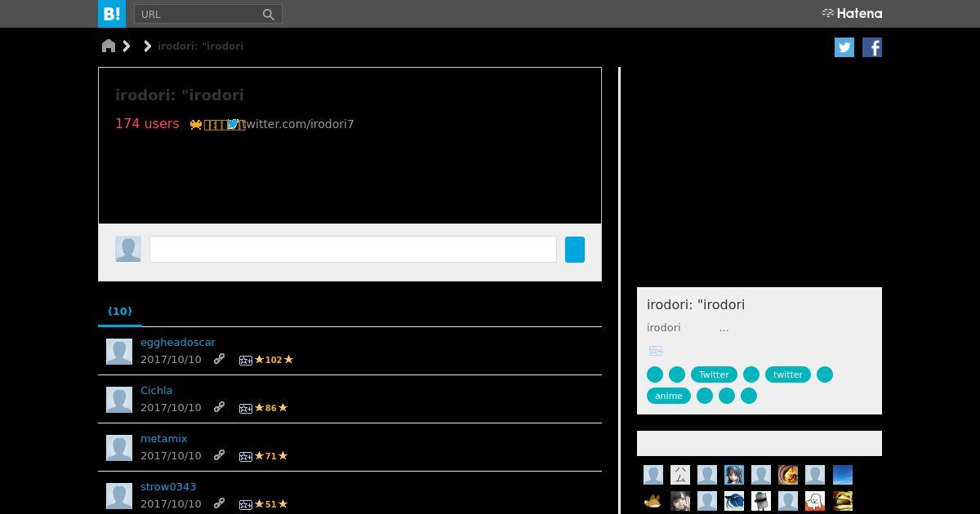Click Cichla's avatar image
The image size is (980, 514).
pyautogui.click(x=119, y=400)
